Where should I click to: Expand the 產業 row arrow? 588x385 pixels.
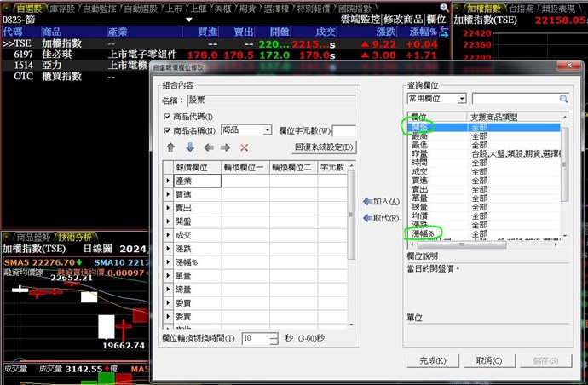pyautogui.click(x=167, y=181)
